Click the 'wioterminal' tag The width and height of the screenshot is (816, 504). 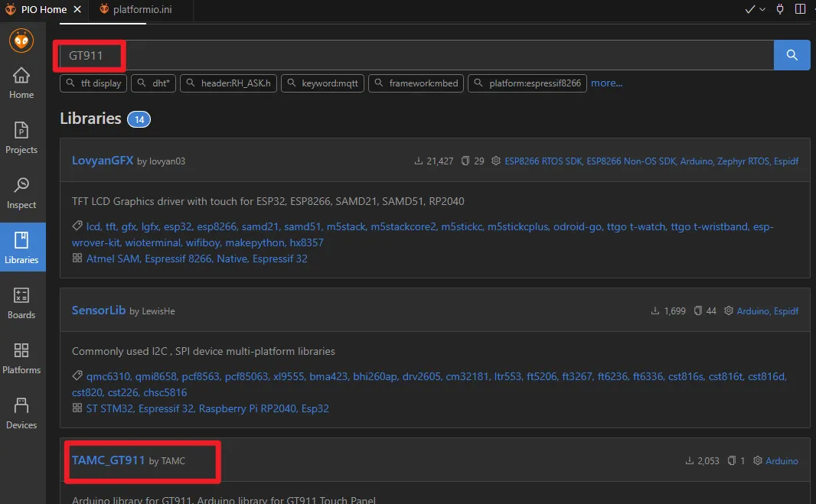(x=153, y=243)
